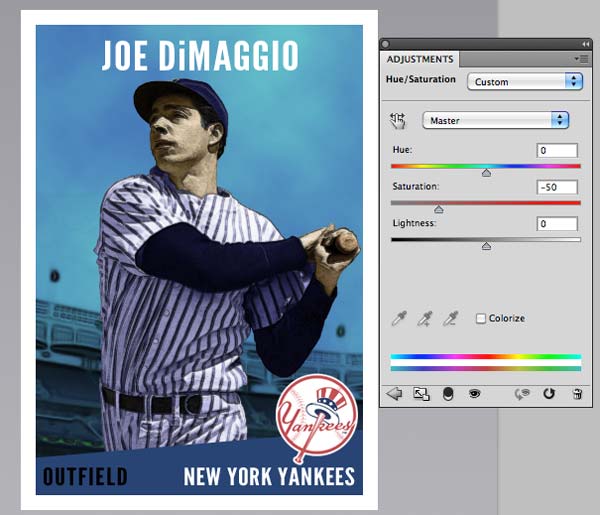Image resolution: width=600 pixels, height=515 pixels.
Task: Switch to the Adjustments tab
Action: 420,59
